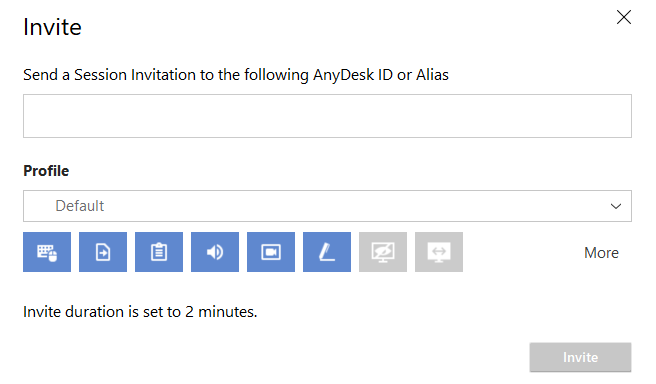
Task: Enable the greyed switch sides monitor icon
Action: [x=439, y=252]
